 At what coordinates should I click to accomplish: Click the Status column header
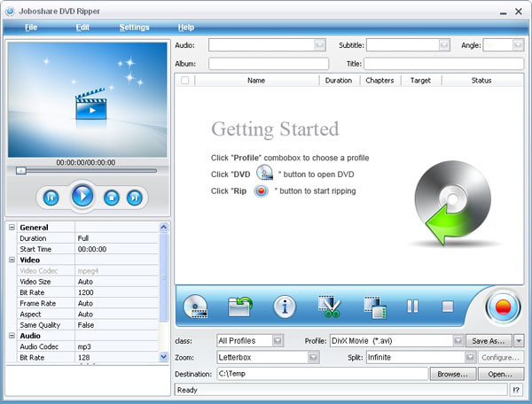(481, 81)
